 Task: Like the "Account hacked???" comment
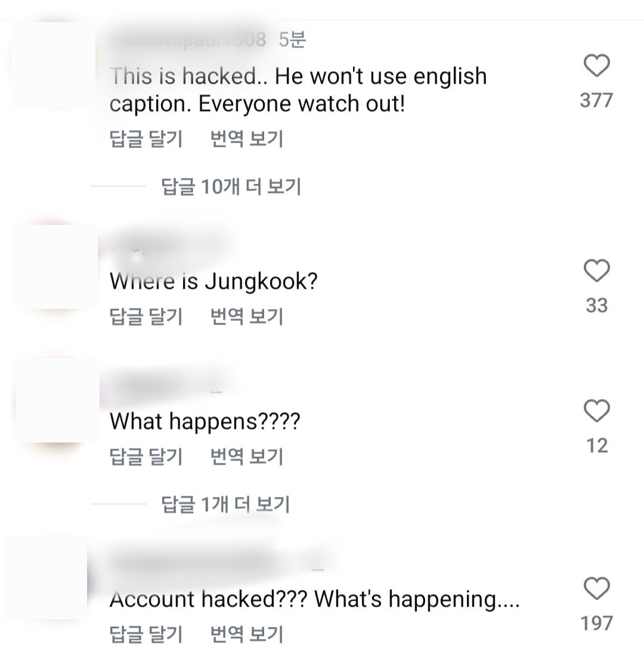point(596,589)
